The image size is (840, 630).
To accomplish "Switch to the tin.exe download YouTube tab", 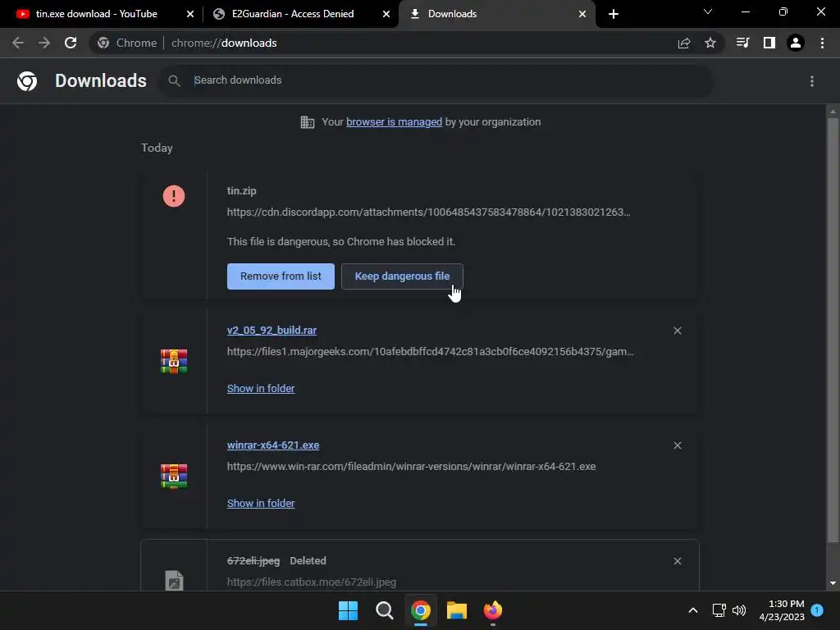I will (x=97, y=14).
